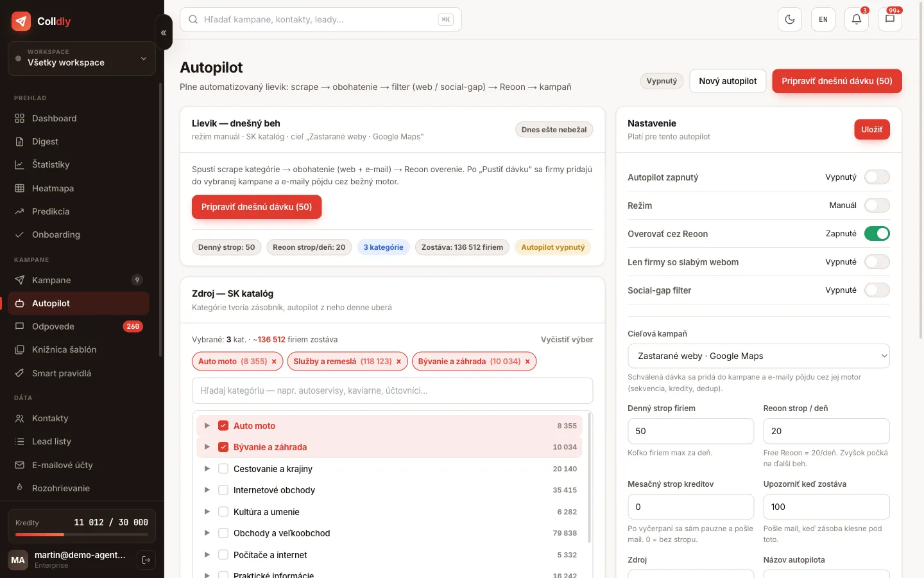
Task: Expand the Obchody a veľkoobchod category
Action: coord(207,533)
